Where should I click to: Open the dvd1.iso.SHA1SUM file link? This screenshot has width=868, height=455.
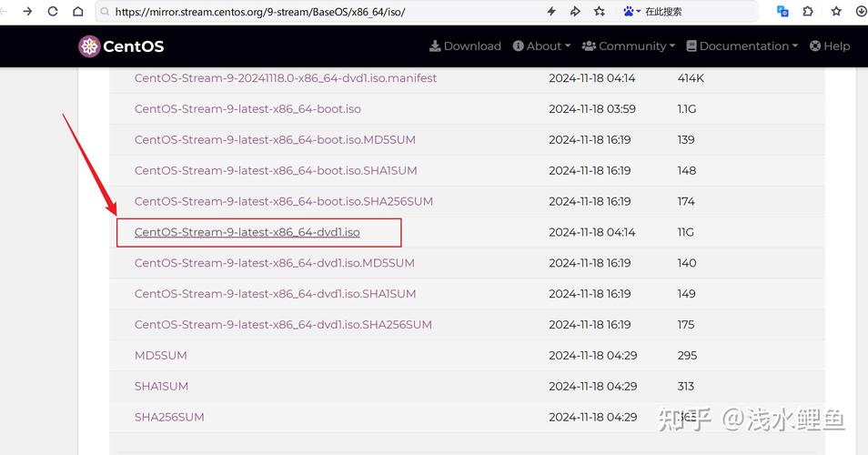tap(275, 294)
